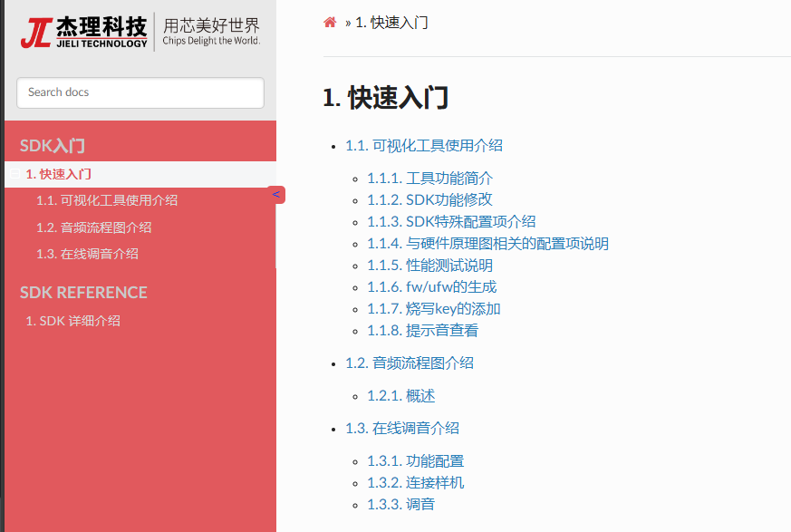The width and height of the screenshot is (791, 532).
Task: Open 1.3.2. 连接样机 link
Action: point(416,483)
